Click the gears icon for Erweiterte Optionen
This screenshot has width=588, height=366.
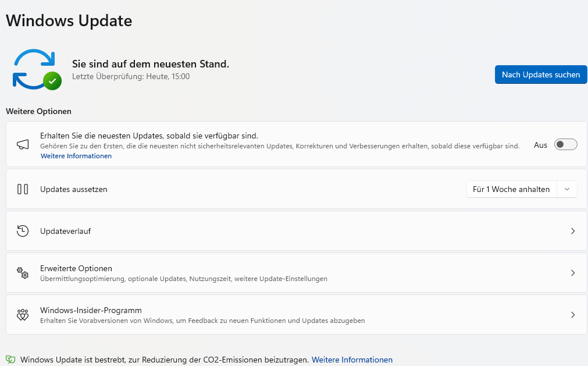tap(23, 273)
